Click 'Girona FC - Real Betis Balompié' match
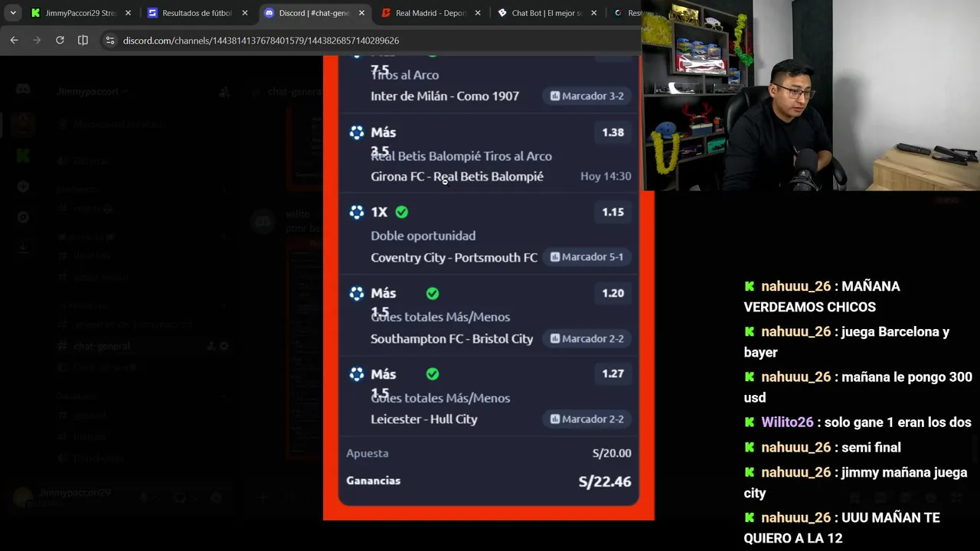 click(x=457, y=177)
